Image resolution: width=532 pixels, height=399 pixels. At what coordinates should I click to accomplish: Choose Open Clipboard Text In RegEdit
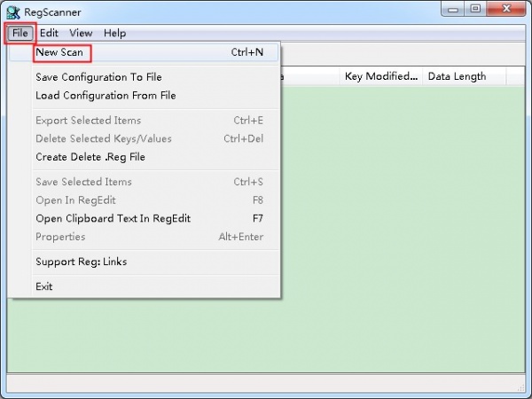(144, 218)
